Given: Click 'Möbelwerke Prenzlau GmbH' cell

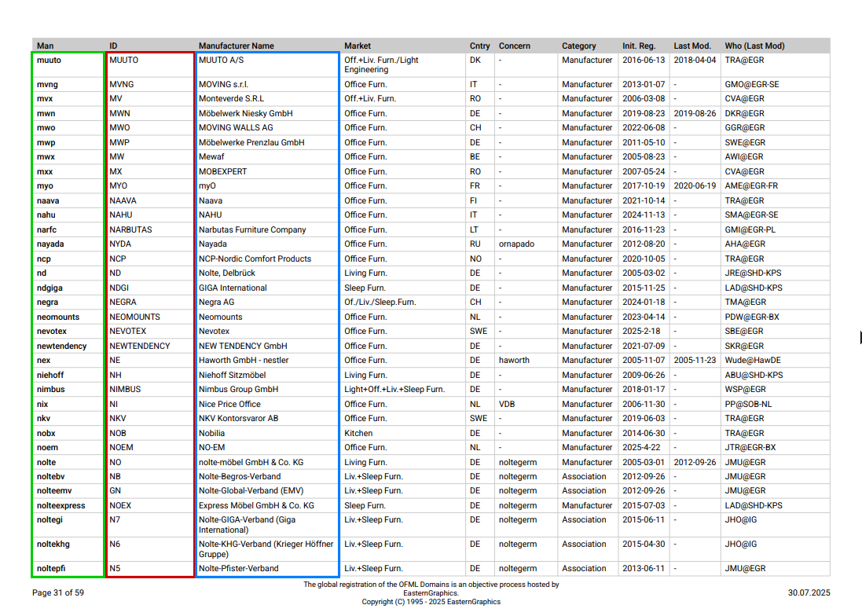Looking at the screenshot, I should (x=251, y=142).
